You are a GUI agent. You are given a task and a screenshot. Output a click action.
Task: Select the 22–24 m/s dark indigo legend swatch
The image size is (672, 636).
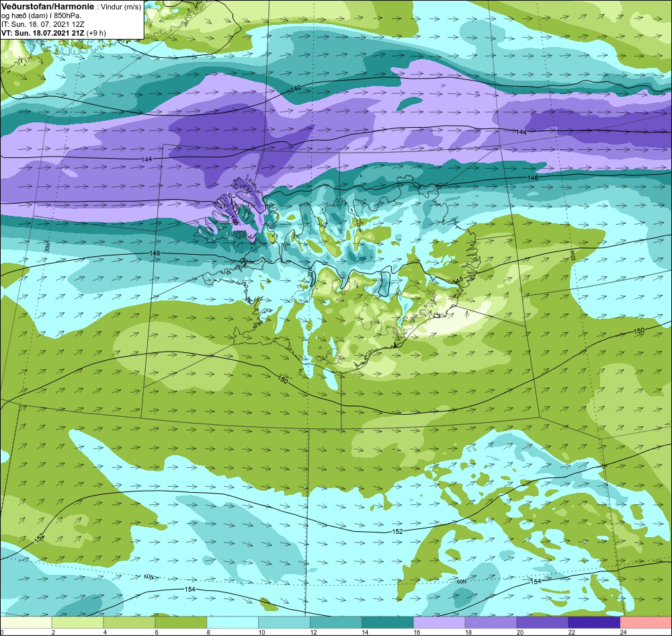coord(594,622)
